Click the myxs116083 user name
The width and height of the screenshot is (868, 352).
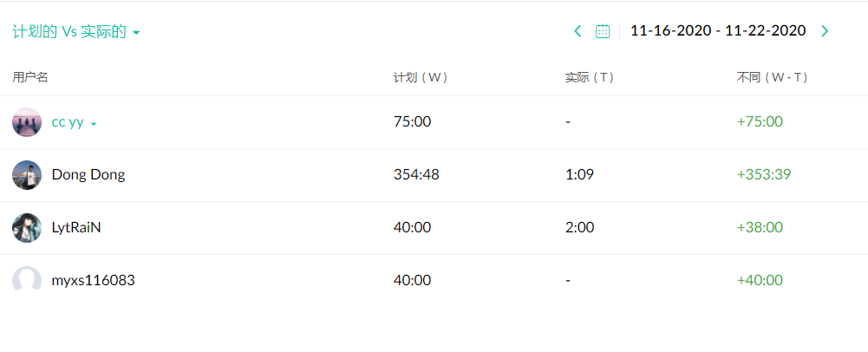click(x=93, y=281)
